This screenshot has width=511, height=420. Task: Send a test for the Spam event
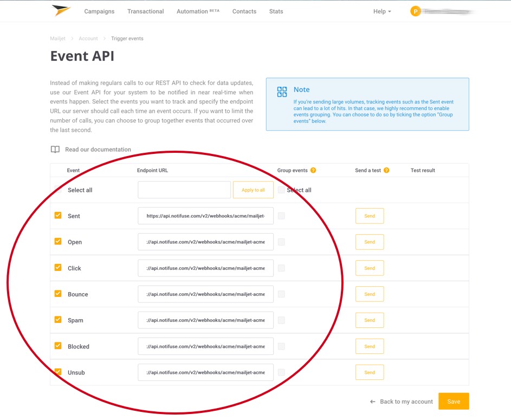pyautogui.click(x=370, y=320)
